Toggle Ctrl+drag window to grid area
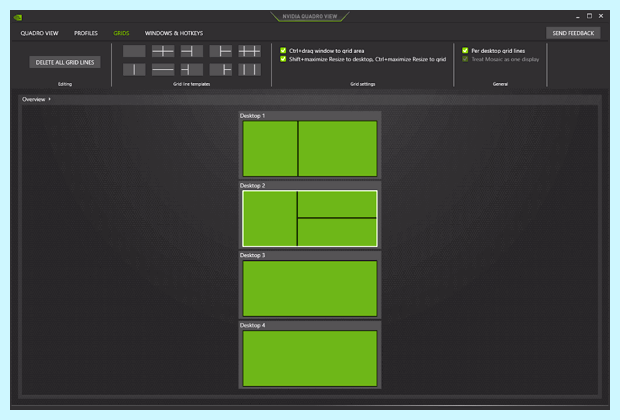 [x=283, y=50]
